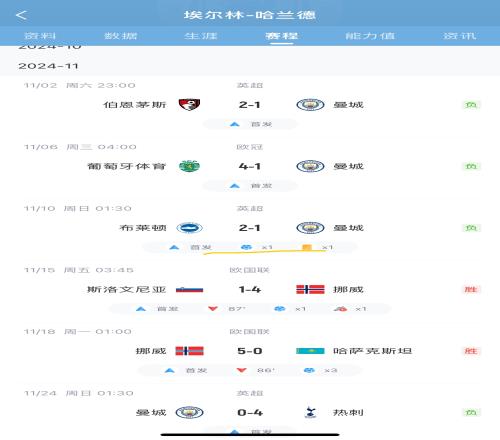The image size is (500, 440).
Task: Tap the Tottenham Hotspur crest
Action: [x=310, y=412]
